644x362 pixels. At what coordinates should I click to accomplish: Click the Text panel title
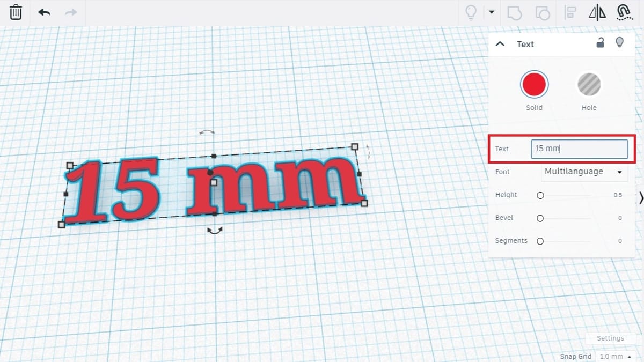(x=525, y=45)
